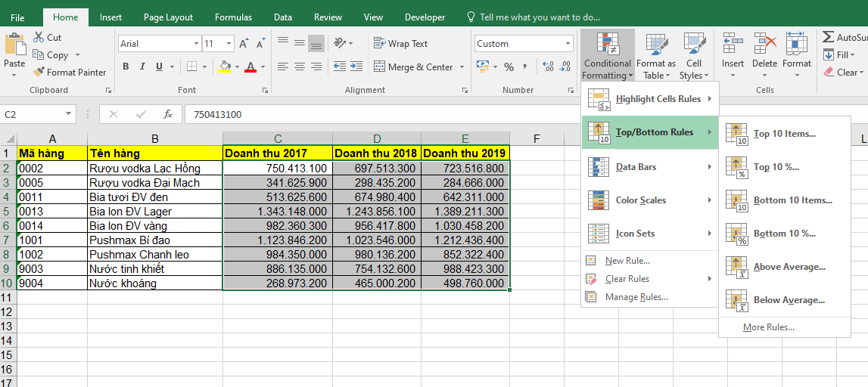The height and width of the screenshot is (387, 868).
Task: Switch to the Page Layout tab
Action: click(x=168, y=17)
